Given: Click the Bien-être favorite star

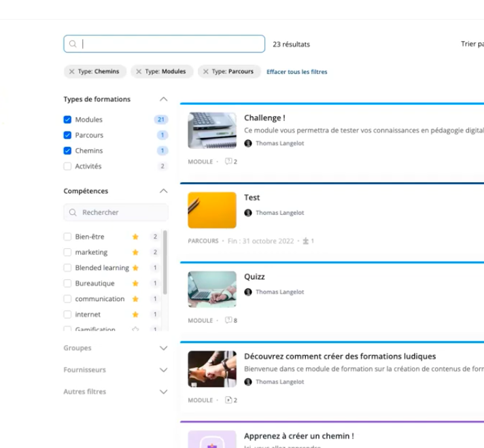Looking at the screenshot, I should pos(135,237).
